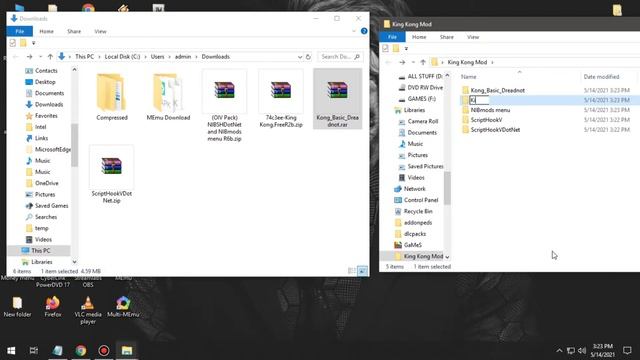This screenshot has width=640, height=360.
Task: Open Task View on the taskbar
Action: 34,350
